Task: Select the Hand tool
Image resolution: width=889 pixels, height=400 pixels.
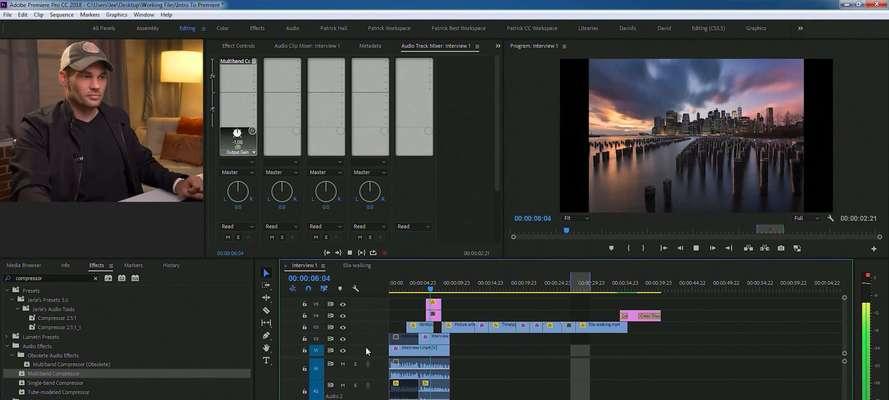Action: tap(266, 348)
